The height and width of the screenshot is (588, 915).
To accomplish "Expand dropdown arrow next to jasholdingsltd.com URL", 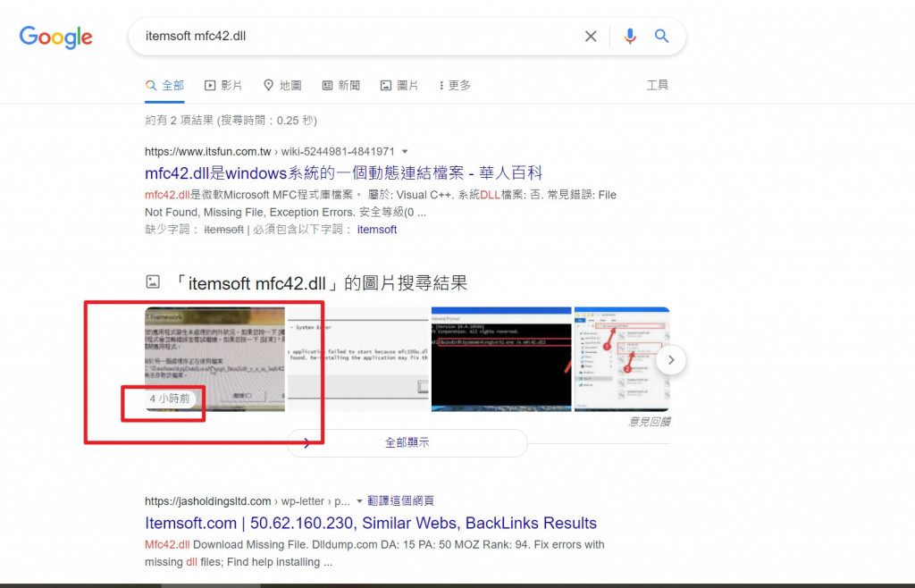I will (x=359, y=501).
